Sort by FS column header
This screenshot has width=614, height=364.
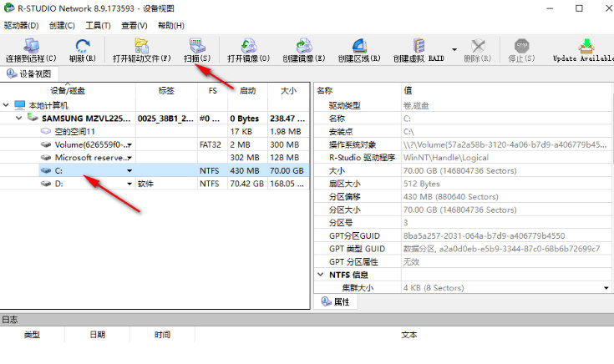213,91
